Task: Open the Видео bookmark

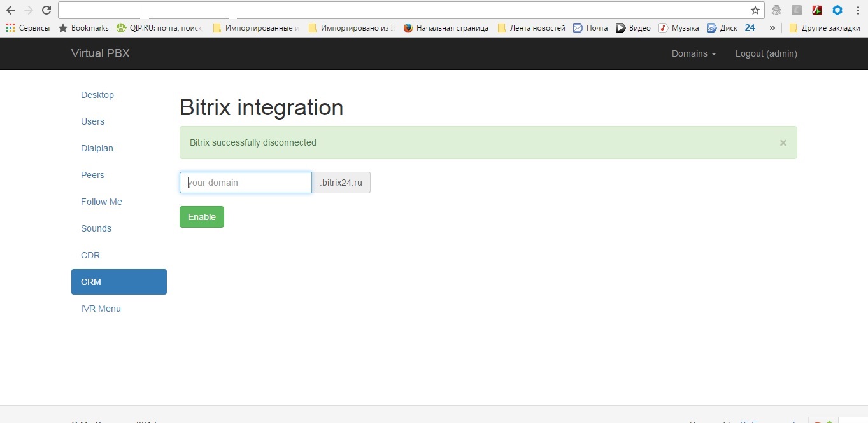Action: point(633,28)
